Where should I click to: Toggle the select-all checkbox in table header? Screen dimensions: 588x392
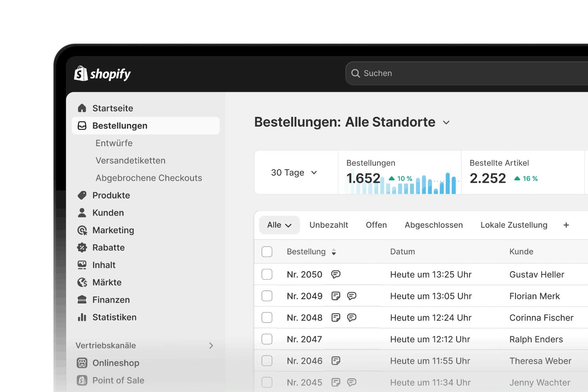tap(267, 252)
